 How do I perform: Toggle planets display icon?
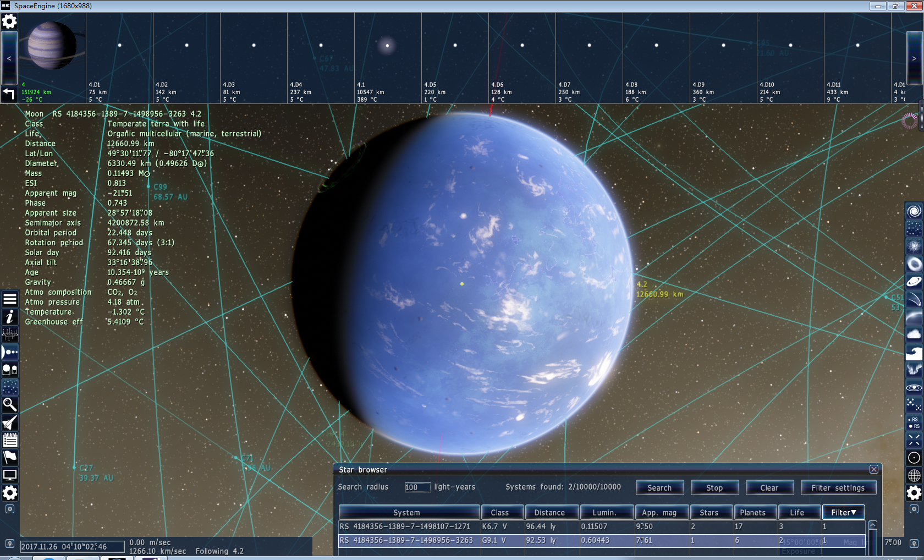[914, 282]
